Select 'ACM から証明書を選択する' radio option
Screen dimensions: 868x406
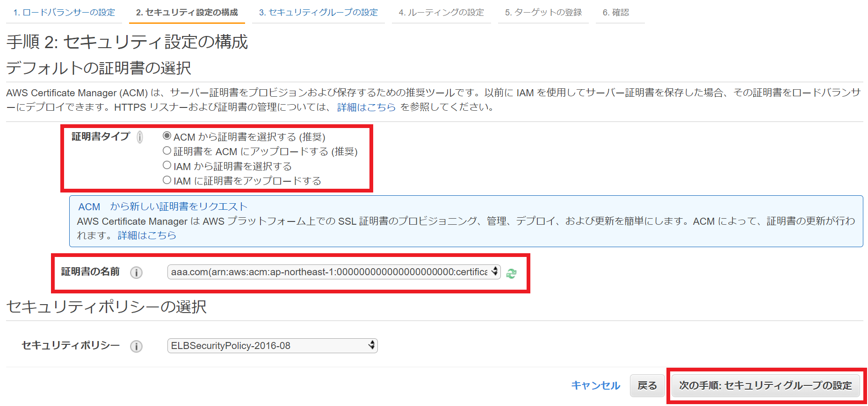167,136
